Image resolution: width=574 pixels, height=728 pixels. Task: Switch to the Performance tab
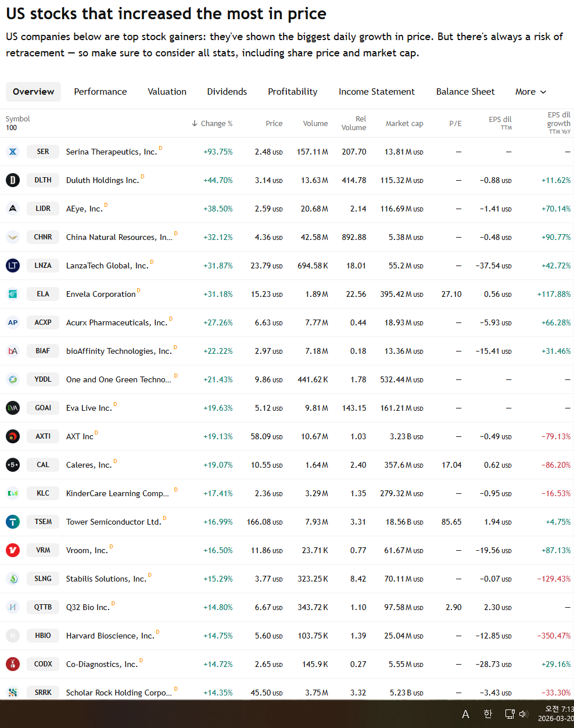(101, 92)
